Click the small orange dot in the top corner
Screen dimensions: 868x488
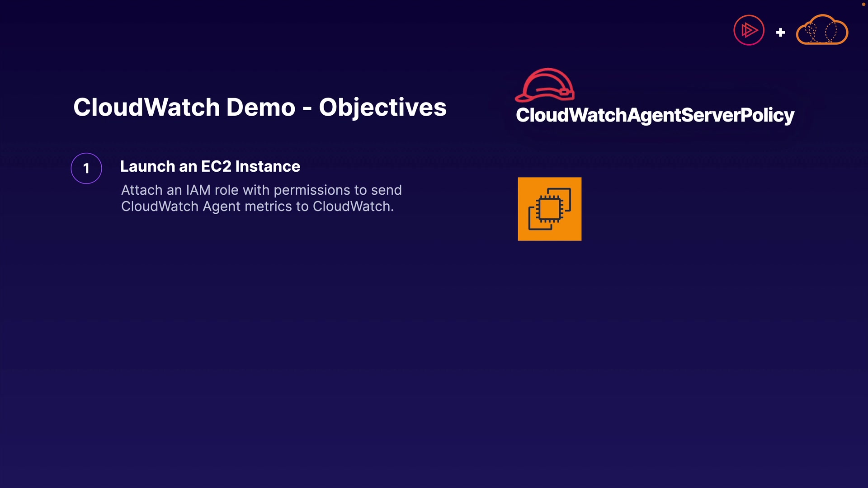[863, 4]
